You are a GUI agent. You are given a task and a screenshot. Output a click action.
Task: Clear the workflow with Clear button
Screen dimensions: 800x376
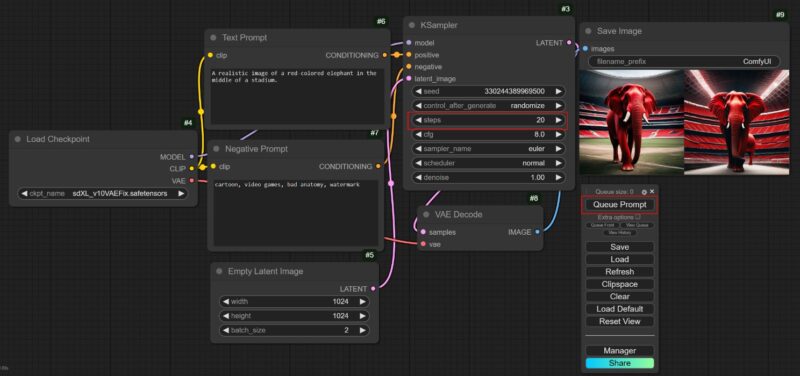pyautogui.click(x=619, y=296)
